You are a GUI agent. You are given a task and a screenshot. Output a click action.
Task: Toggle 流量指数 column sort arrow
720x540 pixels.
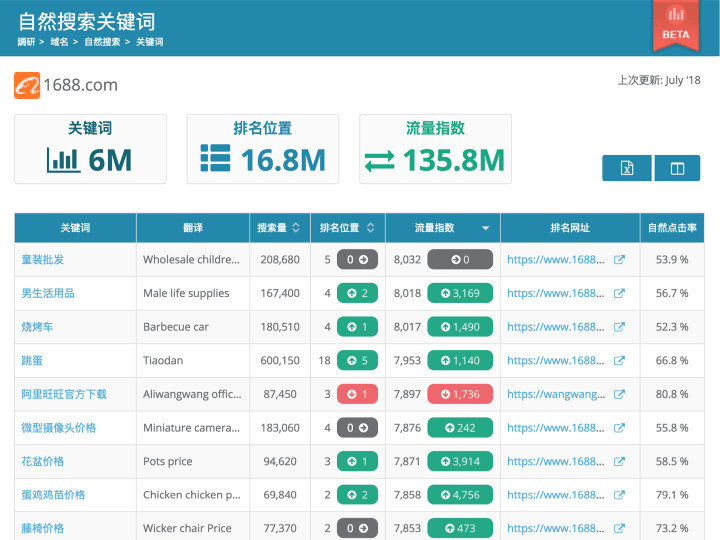(485, 228)
